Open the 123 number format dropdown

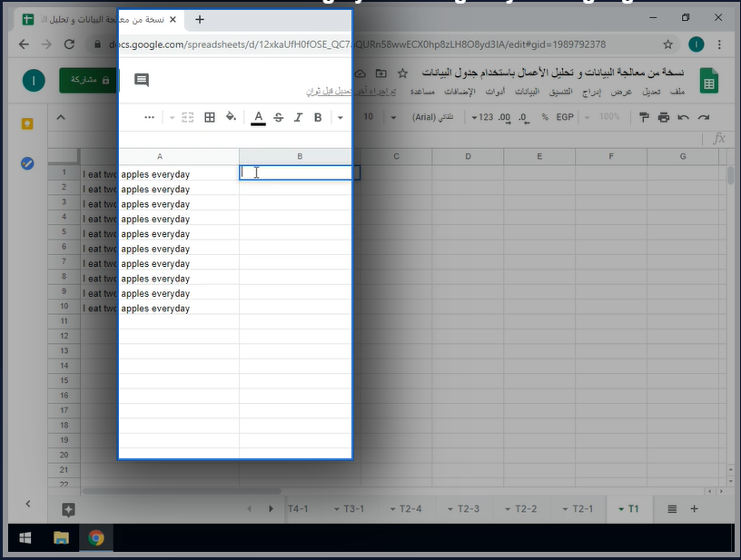coord(482,117)
